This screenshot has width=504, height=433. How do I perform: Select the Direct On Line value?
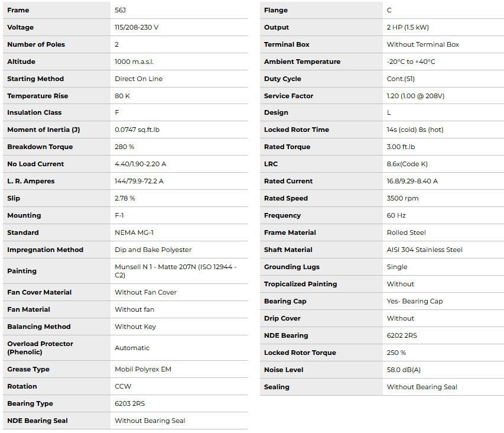(138, 79)
